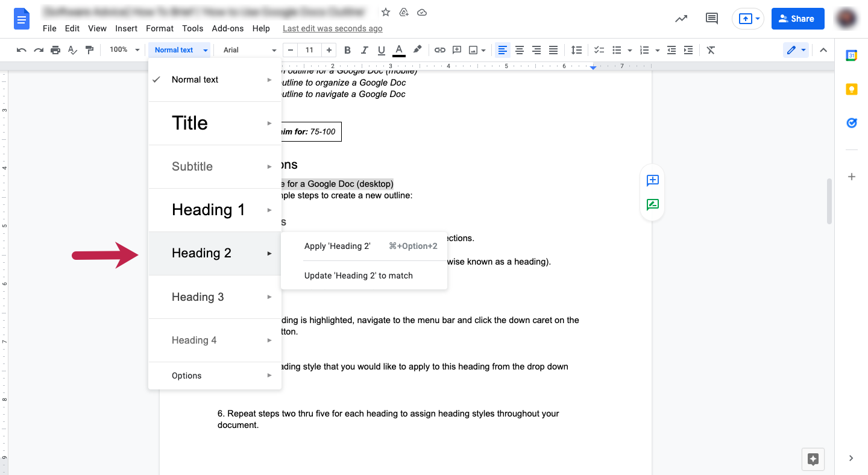Click the Share button
Image resolution: width=868 pixels, height=475 pixels.
pyautogui.click(x=797, y=19)
